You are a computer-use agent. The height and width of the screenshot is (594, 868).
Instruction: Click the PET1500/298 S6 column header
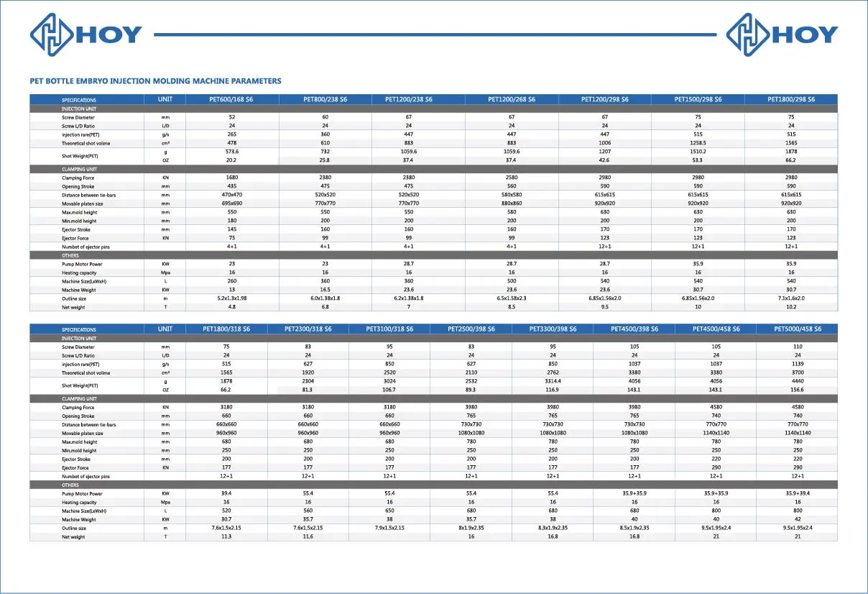point(698,99)
